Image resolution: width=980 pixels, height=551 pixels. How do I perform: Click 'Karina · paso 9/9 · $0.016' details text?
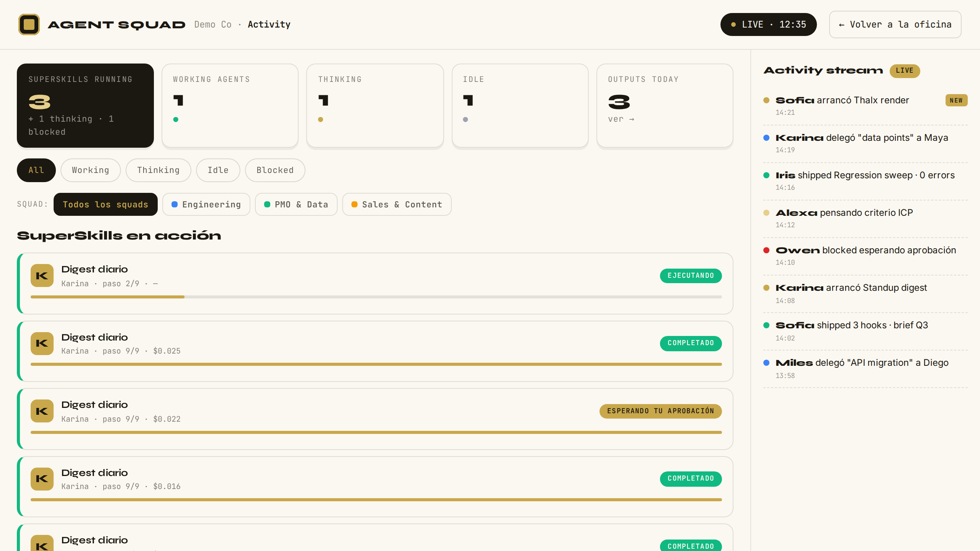(121, 486)
